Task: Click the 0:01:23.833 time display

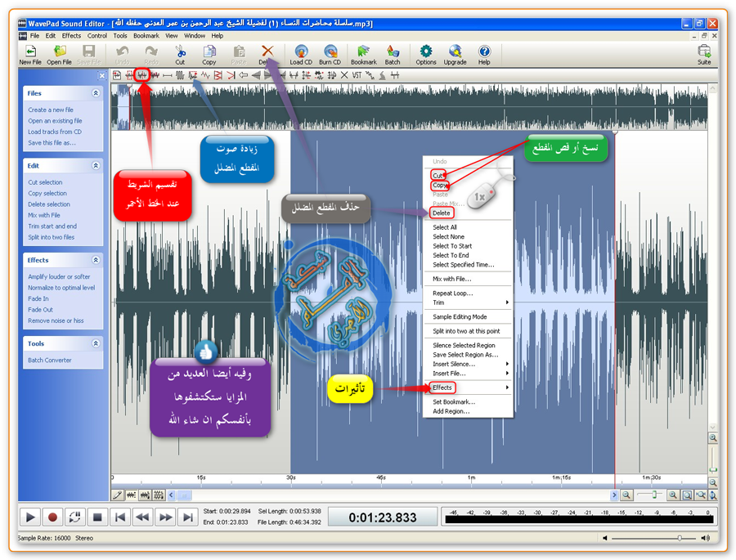Action: (383, 517)
